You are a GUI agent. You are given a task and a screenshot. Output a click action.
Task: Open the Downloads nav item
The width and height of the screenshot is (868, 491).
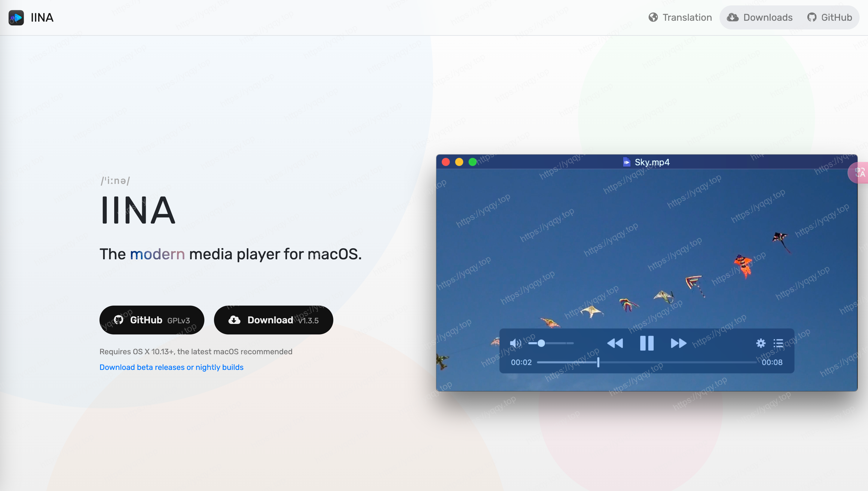[x=760, y=17]
